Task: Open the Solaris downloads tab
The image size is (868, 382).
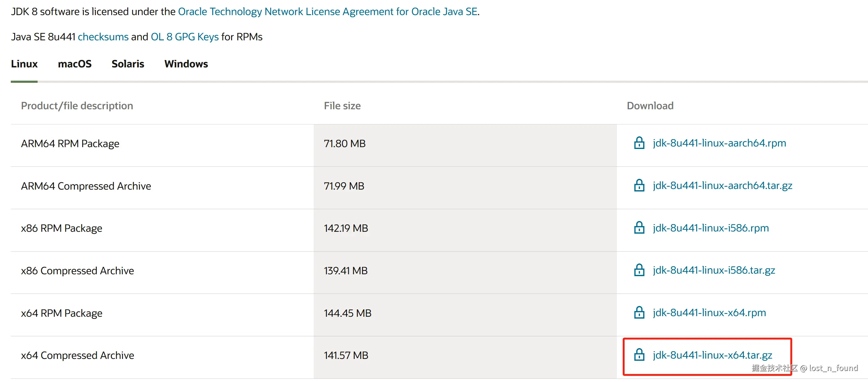Action: pyautogui.click(x=128, y=64)
